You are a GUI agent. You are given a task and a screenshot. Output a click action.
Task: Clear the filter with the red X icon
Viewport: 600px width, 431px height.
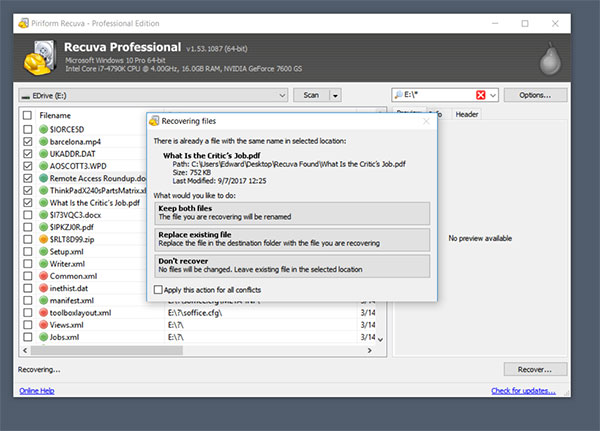click(481, 95)
